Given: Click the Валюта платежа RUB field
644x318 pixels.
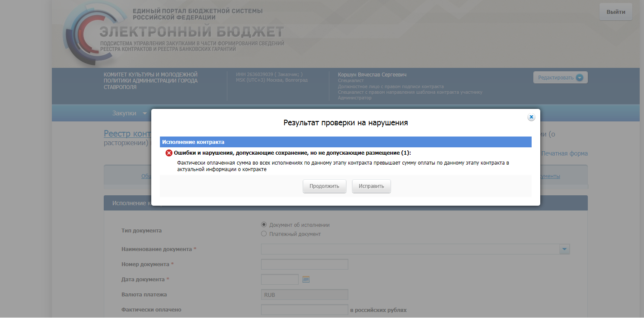Looking at the screenshot, I should pos(305,295).
